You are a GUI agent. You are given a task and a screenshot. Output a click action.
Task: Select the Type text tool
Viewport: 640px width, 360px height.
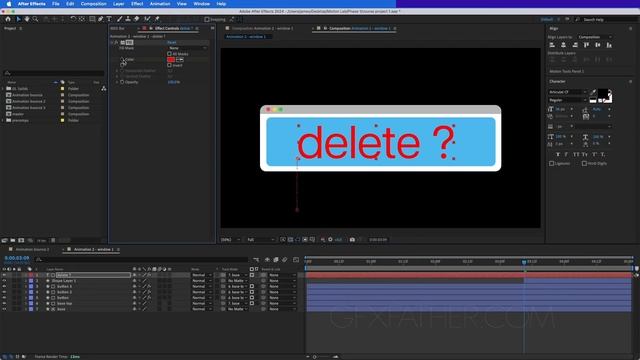click(109, 19)
